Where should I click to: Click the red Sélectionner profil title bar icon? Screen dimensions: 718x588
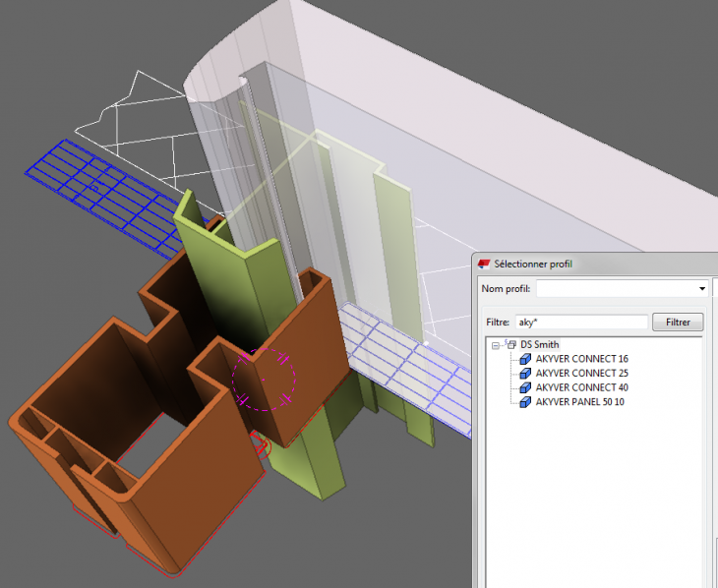point(484,264)
